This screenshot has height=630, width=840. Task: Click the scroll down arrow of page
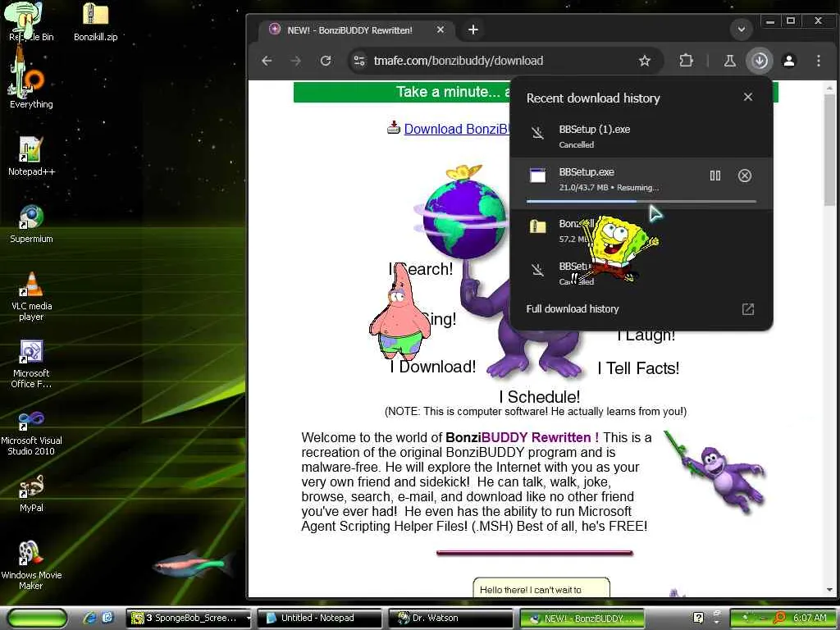coord(830,590)
